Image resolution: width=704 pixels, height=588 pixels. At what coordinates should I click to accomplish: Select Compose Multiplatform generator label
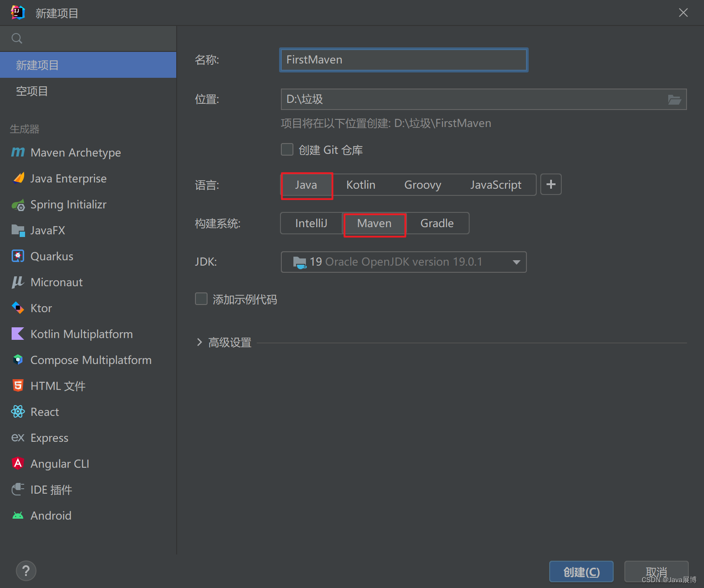[x=91, y=360]
